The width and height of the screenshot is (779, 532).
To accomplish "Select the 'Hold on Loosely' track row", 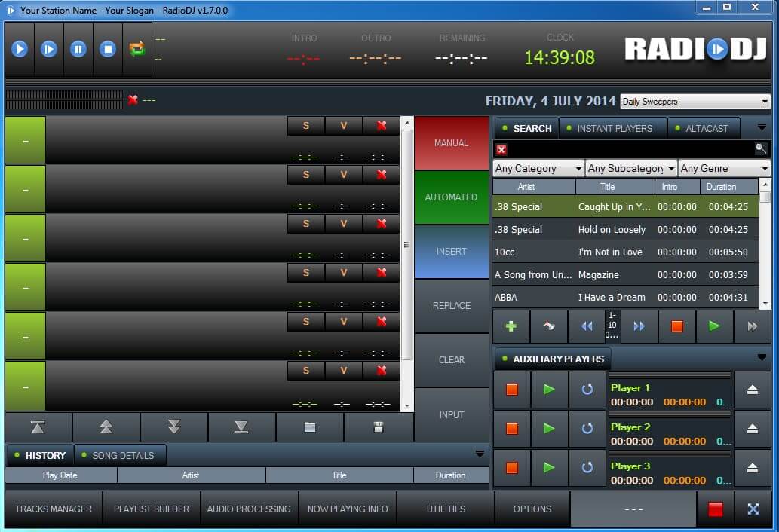I will (x=625, y=230).
